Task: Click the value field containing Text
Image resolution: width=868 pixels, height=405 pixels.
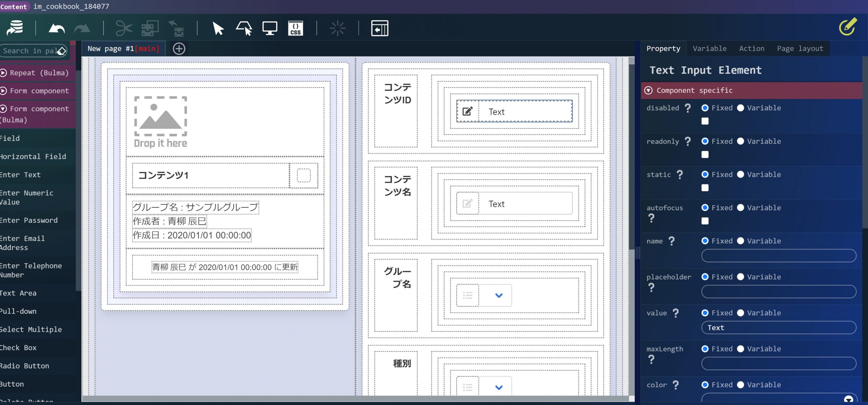Action: tap(778, 328)
